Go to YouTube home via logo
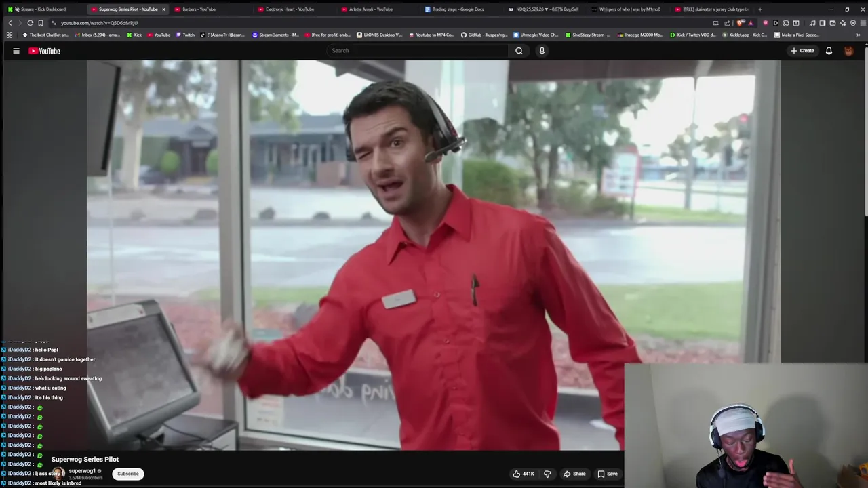Screen dimensions: 868x488 (44, 51)
